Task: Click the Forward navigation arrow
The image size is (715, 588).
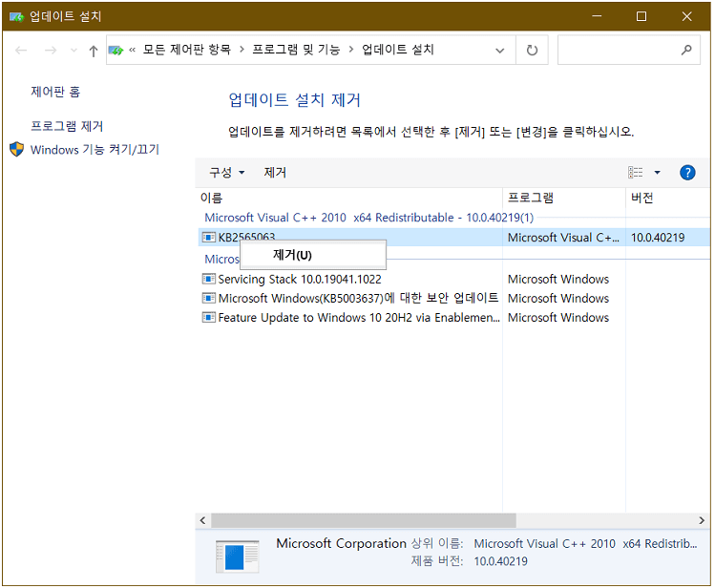Action: coord(51,51)
